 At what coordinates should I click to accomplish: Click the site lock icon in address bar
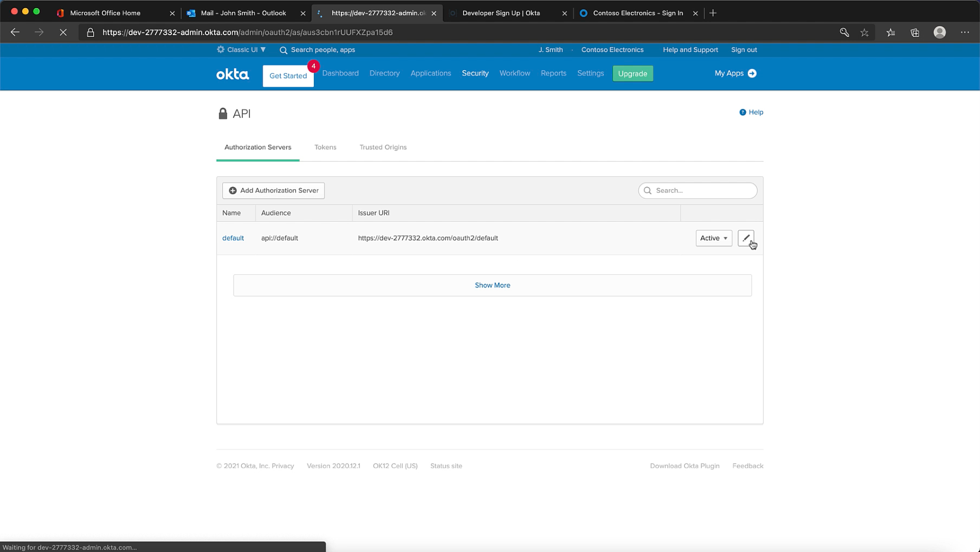91,33
